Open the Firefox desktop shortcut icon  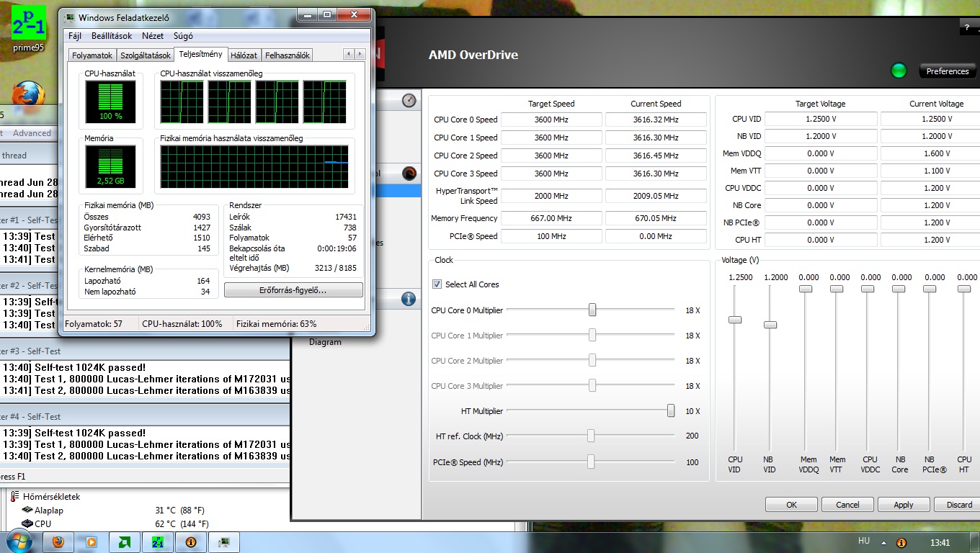pos(28,94)
